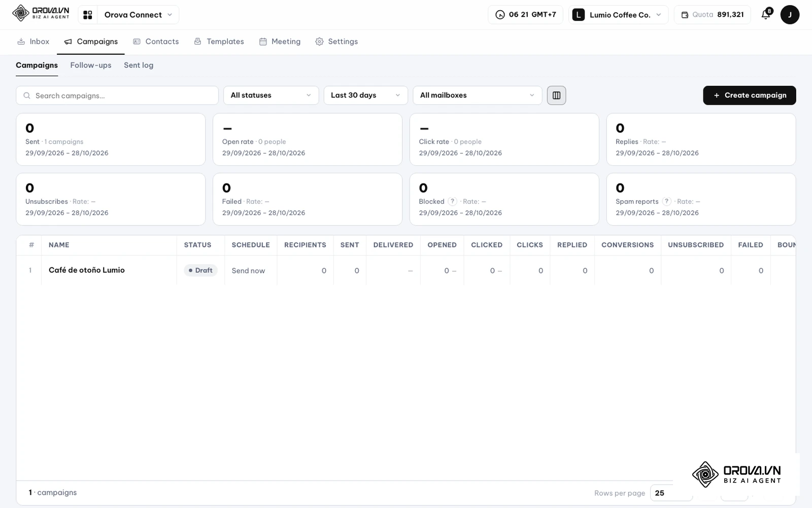Click the Inbox tray icon
This screenshot has height=508, width=812.
coord(21,42)
